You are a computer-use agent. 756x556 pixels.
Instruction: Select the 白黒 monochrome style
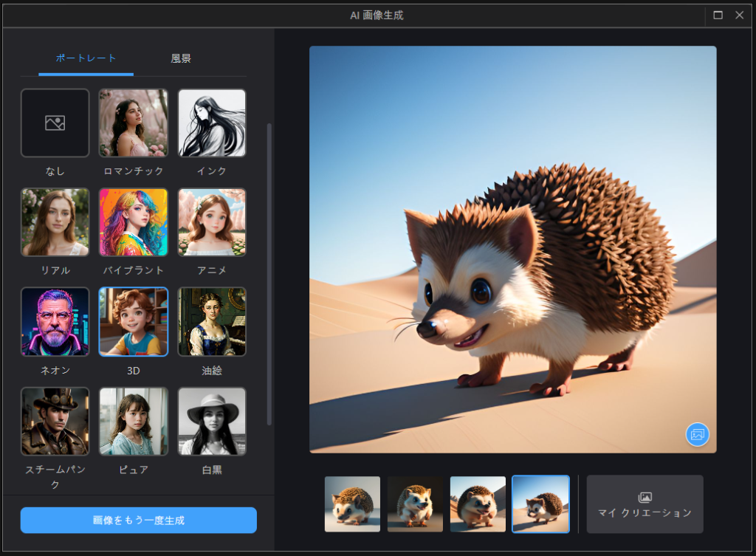pyautogui.click(x=212, y=422)
